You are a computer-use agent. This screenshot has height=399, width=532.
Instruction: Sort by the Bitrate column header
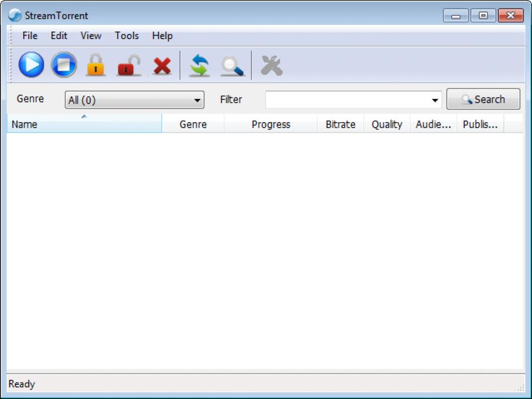[x=341, y=124]
